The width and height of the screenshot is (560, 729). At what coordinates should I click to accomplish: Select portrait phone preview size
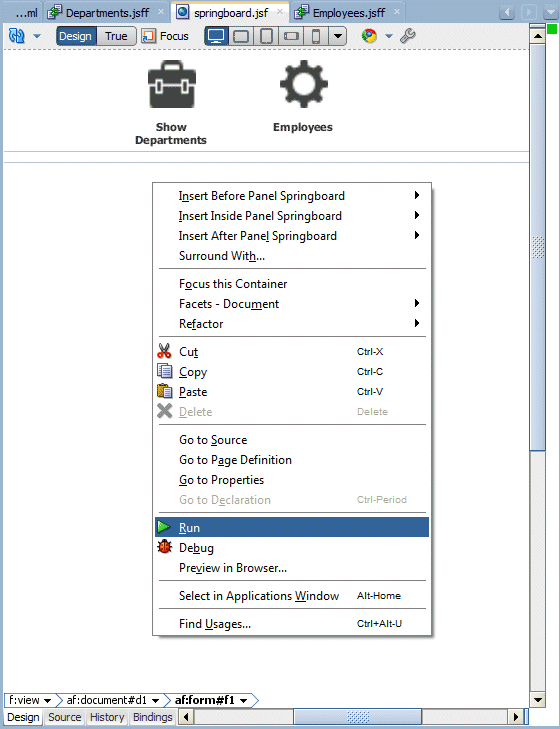(x=316, y=36)
